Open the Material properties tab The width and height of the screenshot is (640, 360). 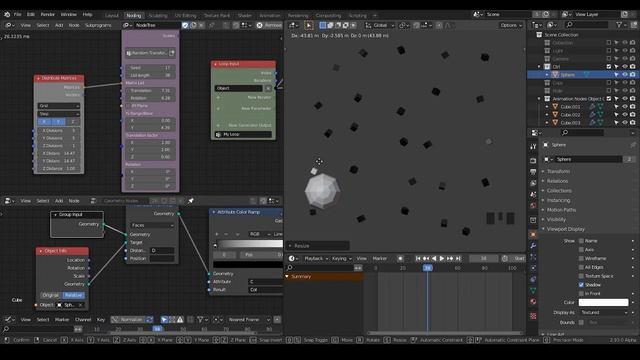(x=533, y=302)
